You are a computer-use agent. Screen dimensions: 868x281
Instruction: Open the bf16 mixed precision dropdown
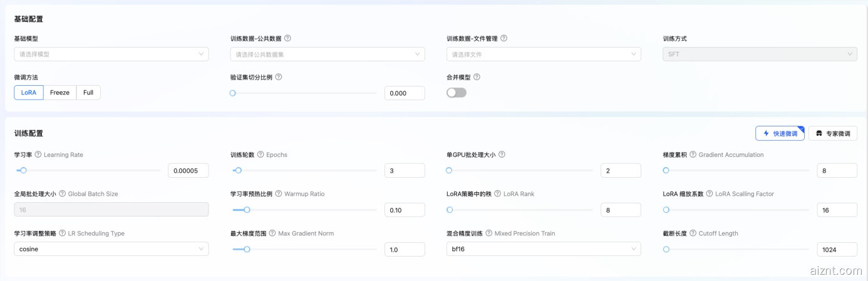point(544,249)
